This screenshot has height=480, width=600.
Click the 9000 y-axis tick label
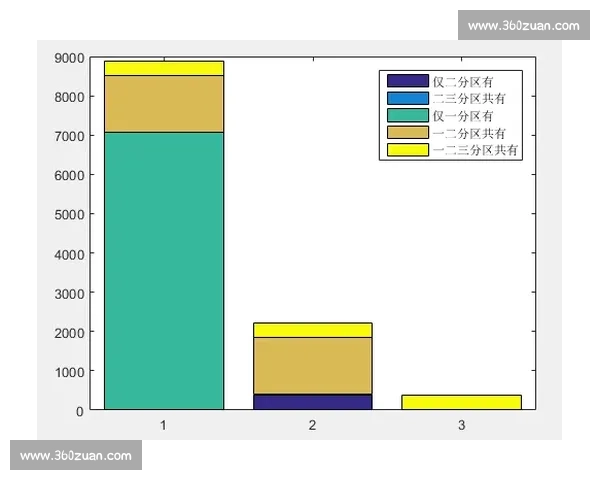69,58
